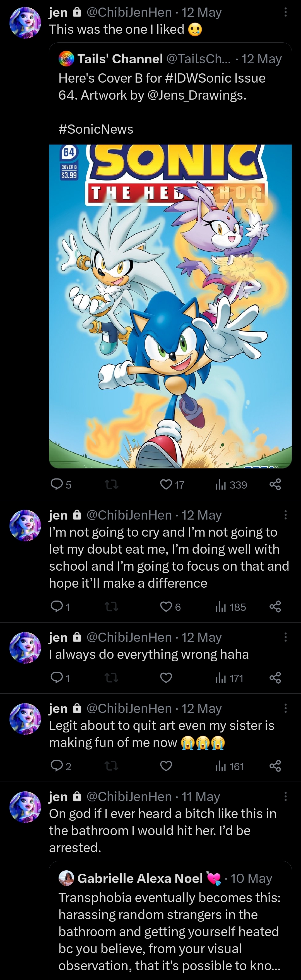This screenshot has height=980, width=301.
Task: Retweet the Sonic cover quote tweet
Action: click(x=111, y=484)
